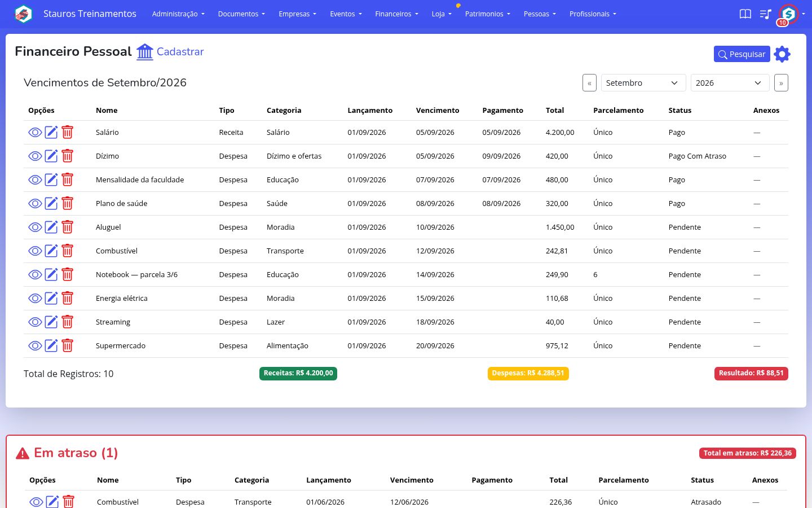Screen dimensions: 812x508
Task: View the Notebook parcela 3/6 entry
Action: pyautogui.click(x=35, y=274)
